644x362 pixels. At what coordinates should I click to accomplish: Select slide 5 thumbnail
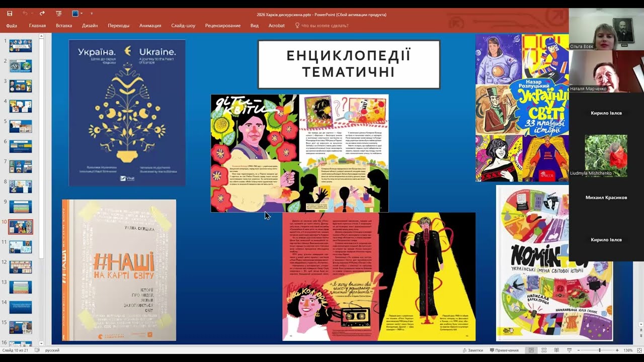tap(21, 126)
